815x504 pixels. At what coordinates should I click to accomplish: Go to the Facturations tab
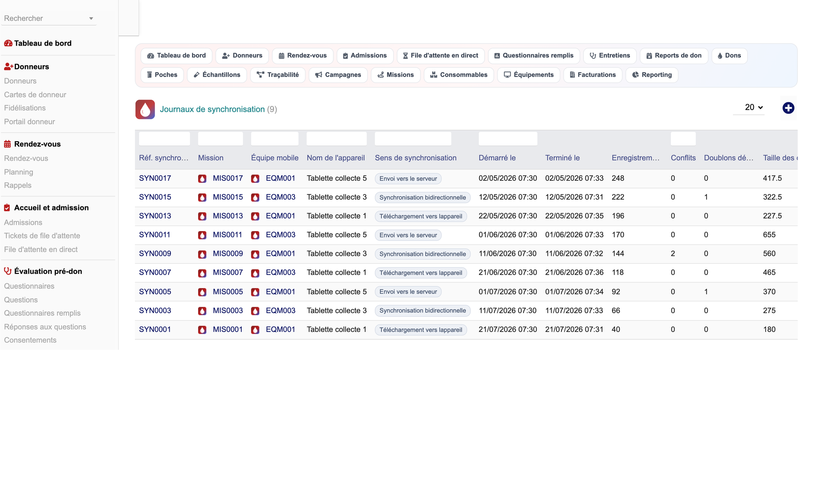coord(593,75)
